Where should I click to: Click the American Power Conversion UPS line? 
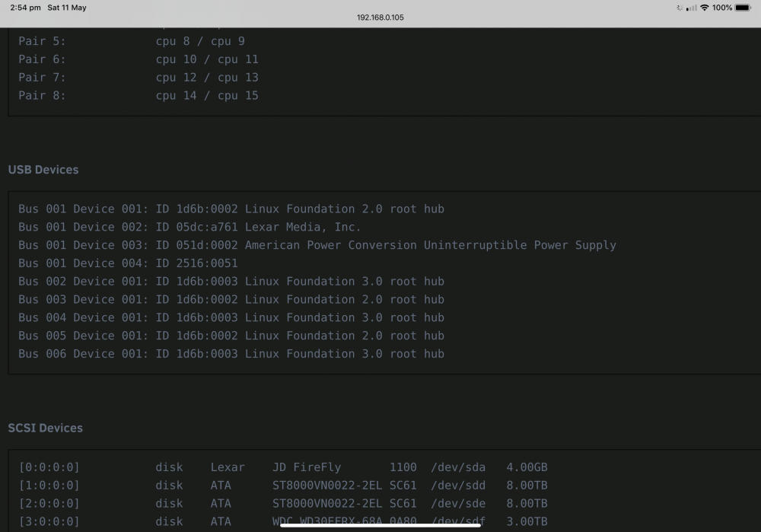coord(317,245)
